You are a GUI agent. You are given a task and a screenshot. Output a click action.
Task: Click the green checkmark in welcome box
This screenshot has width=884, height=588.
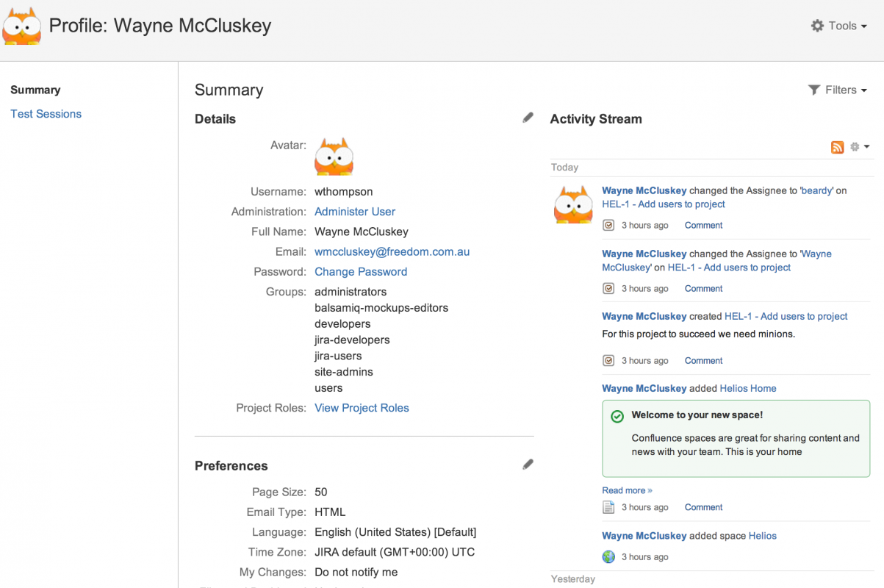(x=617, y=416)
